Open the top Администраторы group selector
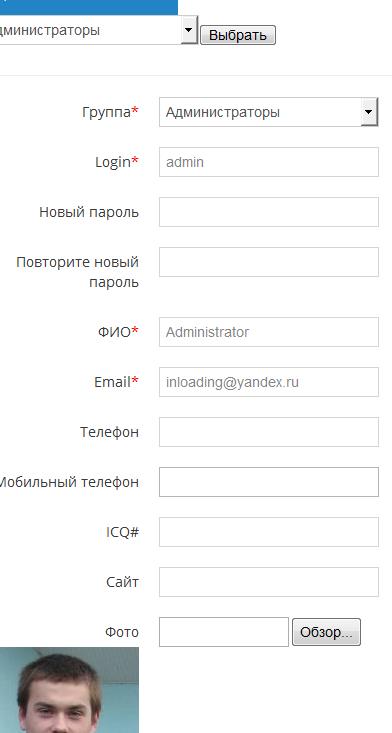The height and width of the screenshot is (733, 392). (96, 30)
